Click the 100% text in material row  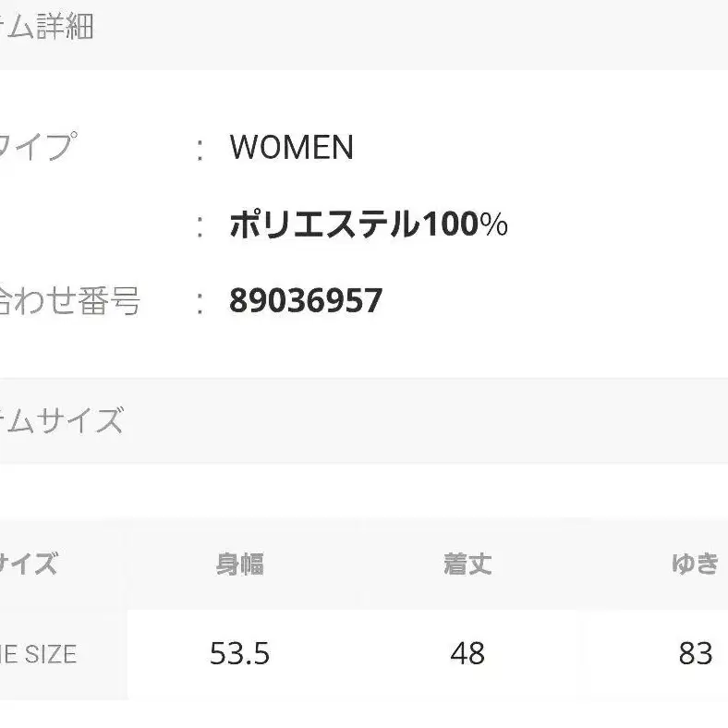pyautogui.click(x=466, y=224)
